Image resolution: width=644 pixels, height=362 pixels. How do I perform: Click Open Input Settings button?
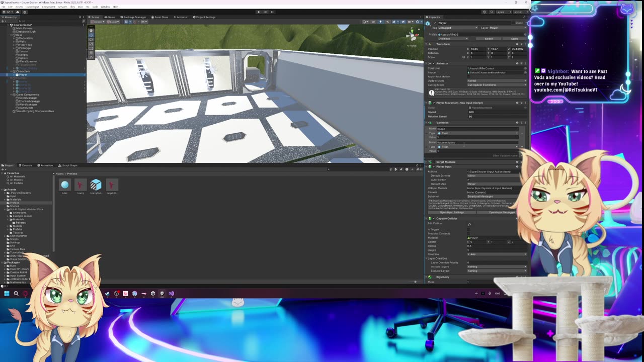[452, 212]
